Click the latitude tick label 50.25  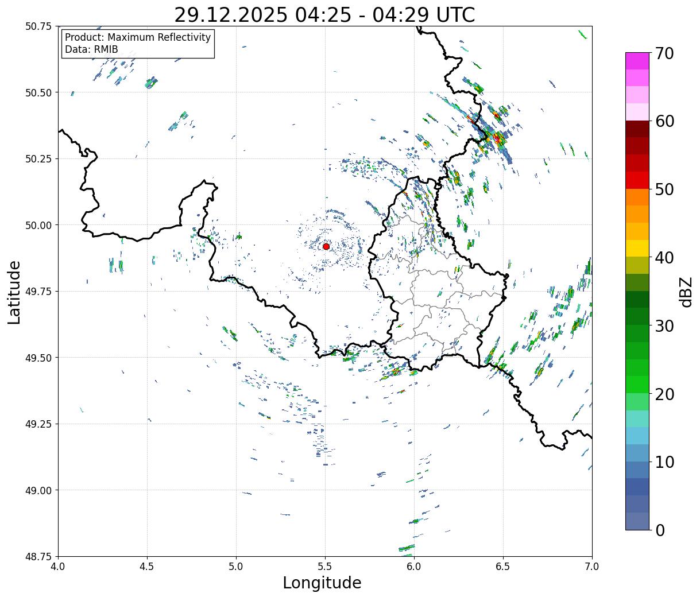click(x=38, y=159)
